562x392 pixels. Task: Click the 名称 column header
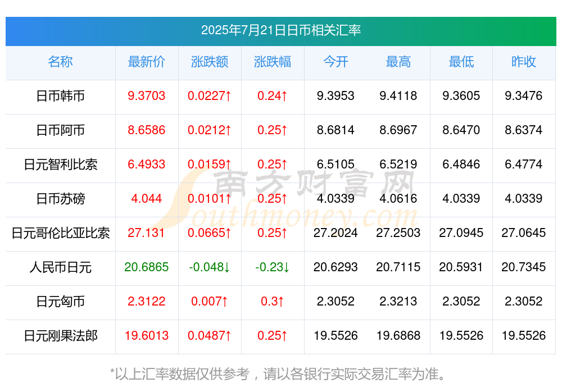(x=60, y=62)
